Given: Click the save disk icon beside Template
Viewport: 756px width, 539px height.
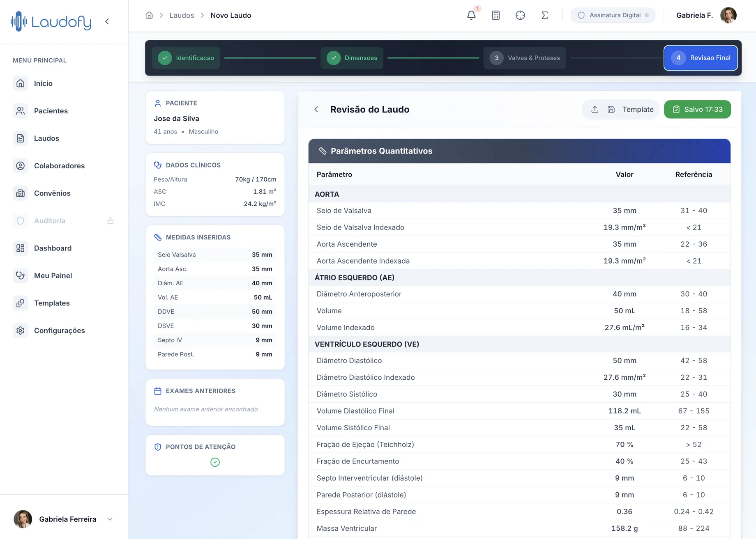Looking at the screenshot, I should [611, 110].
